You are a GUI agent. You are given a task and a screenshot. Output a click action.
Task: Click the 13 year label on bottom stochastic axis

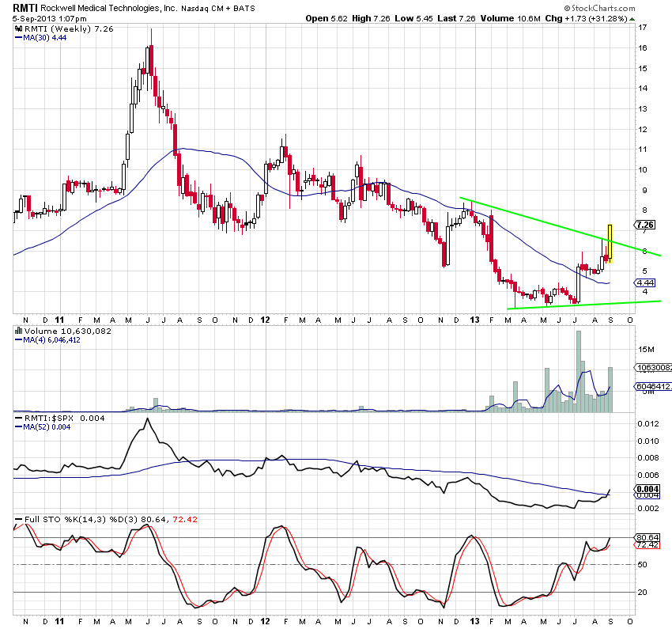(x=474, y=621)
